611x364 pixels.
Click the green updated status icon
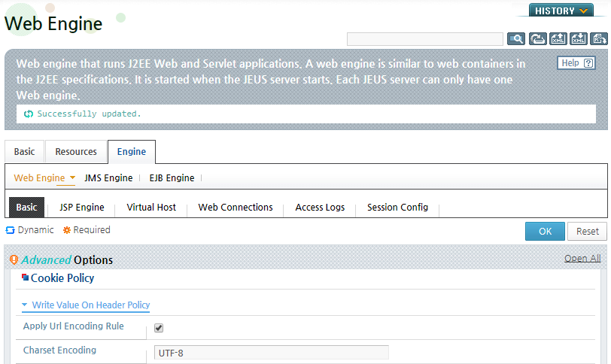coord(29,114)
